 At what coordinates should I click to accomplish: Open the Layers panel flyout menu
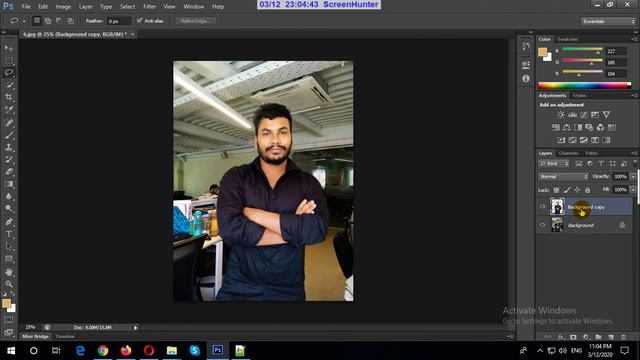(x=634, y=153)
